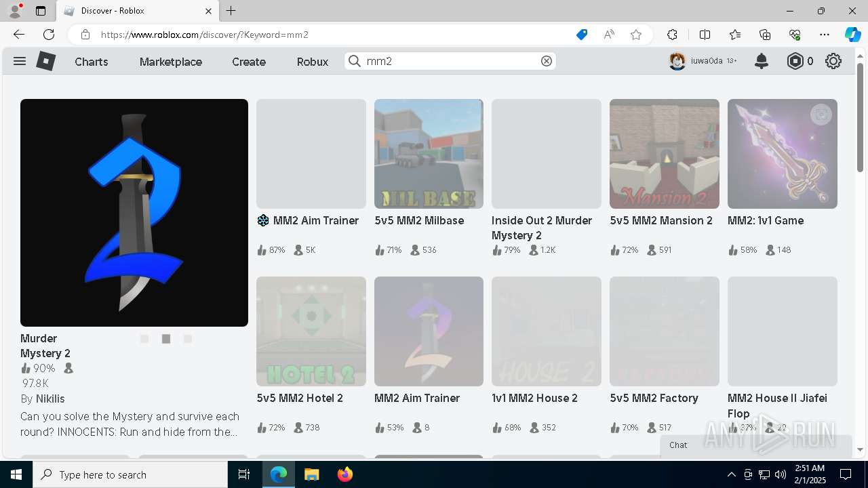Launch the Copilot sidebar
The image size is (868, 488).
point(852,35)
